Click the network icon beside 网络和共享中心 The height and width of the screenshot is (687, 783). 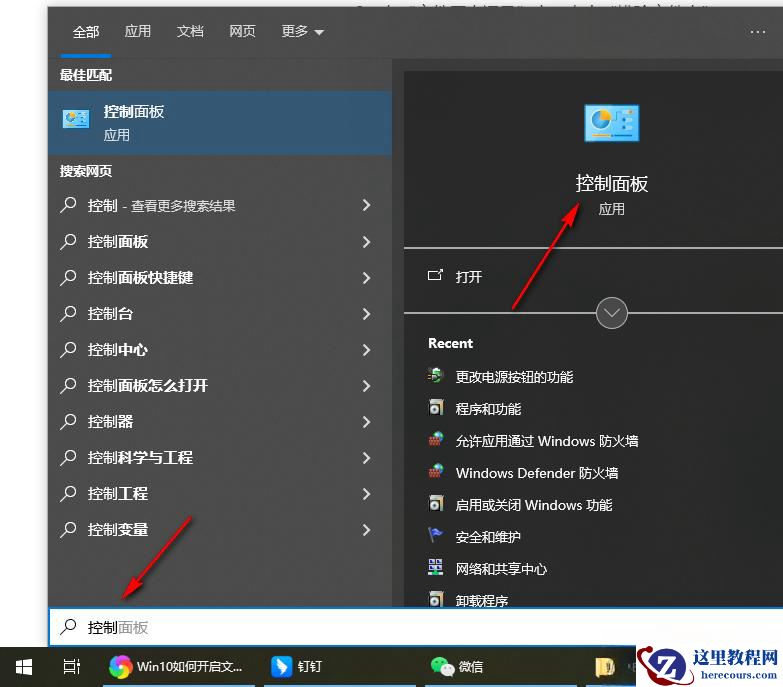pyautogui.click(x=435, y=567)
